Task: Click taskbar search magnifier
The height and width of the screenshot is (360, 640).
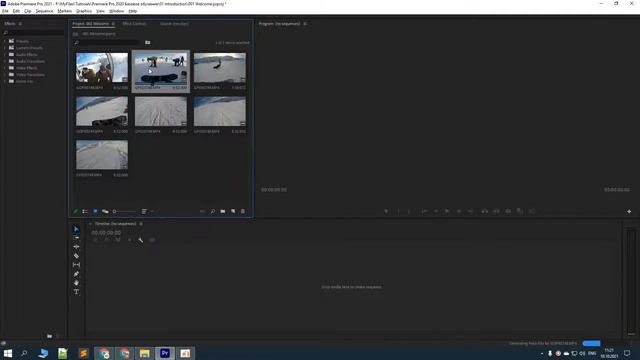Action: click(x=24, y=353)
